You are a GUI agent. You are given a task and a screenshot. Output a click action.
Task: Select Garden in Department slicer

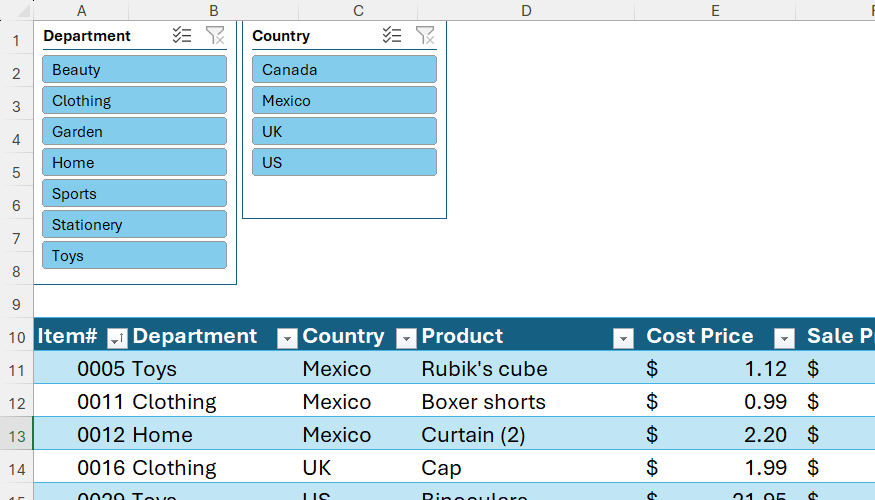click(x=134, y=132)
